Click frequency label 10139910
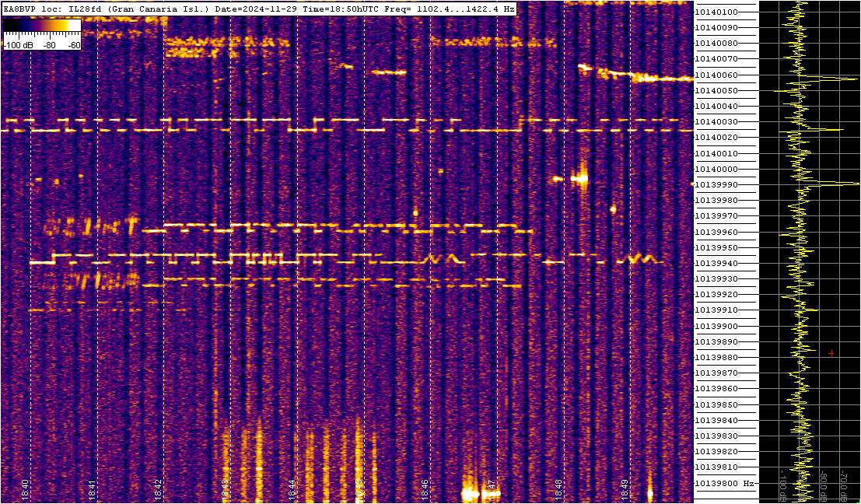861x504 pixels. [x=716, y=310]
